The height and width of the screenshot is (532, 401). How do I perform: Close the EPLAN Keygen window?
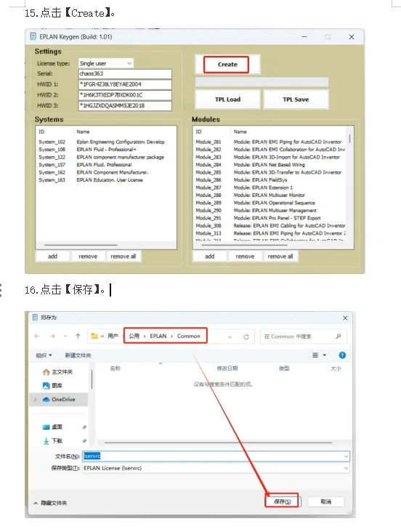point(352,36)
